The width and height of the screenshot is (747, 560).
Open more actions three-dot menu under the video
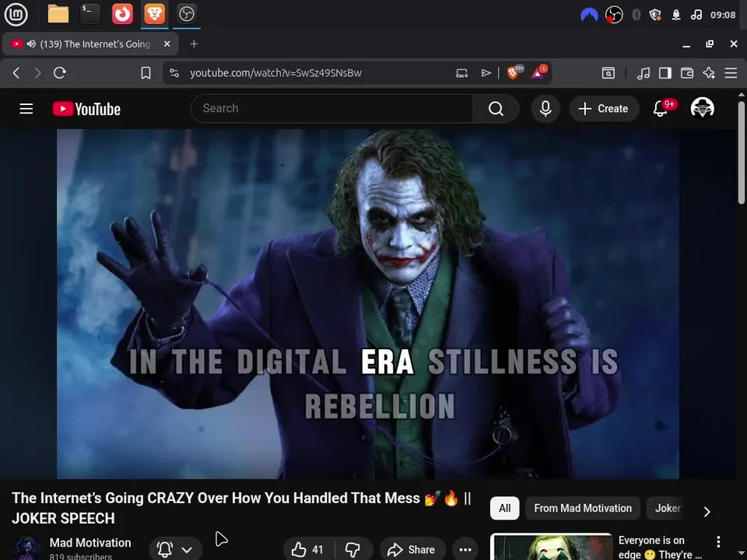pos(465,550)
